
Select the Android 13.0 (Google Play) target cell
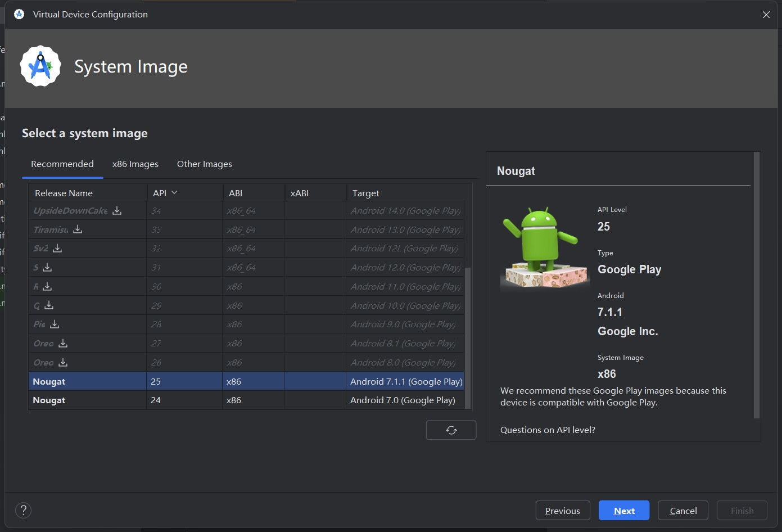405,229
